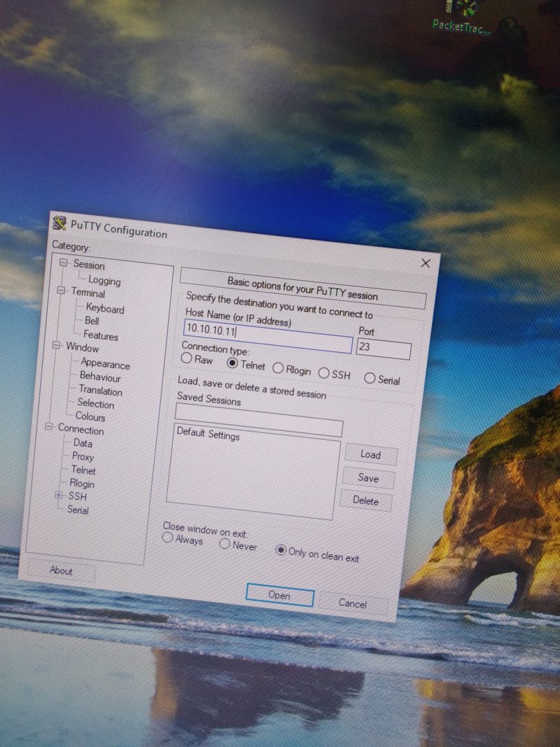Collapse the Session tree node
The width and height of the screenshot is (560, 747).
pos(64,263)
